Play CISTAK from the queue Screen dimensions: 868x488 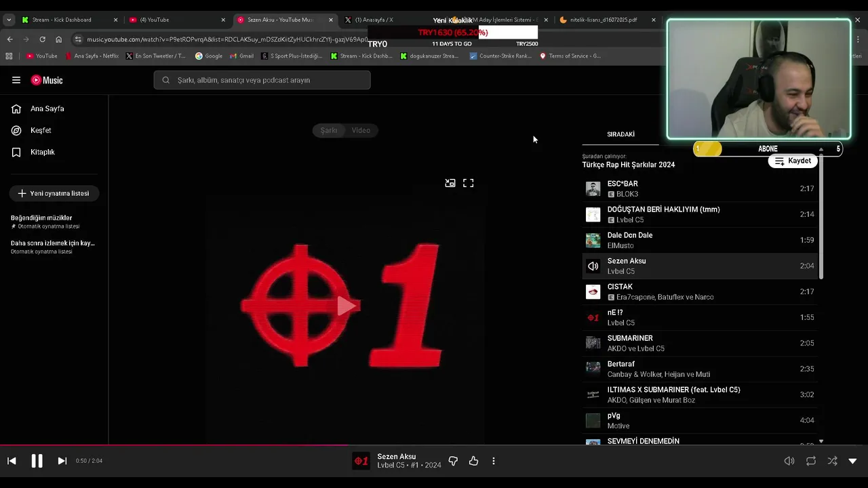point(699,291)
